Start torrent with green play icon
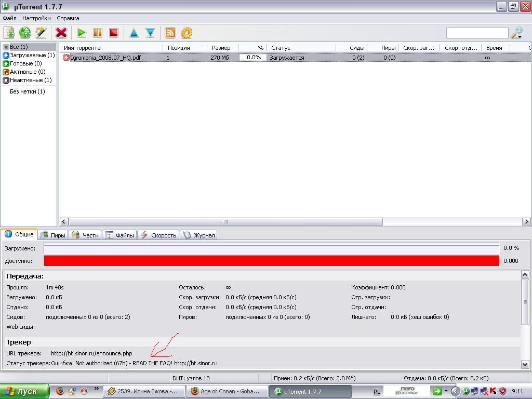This screenshot has height=399, width=532. (x=82, y=33)
